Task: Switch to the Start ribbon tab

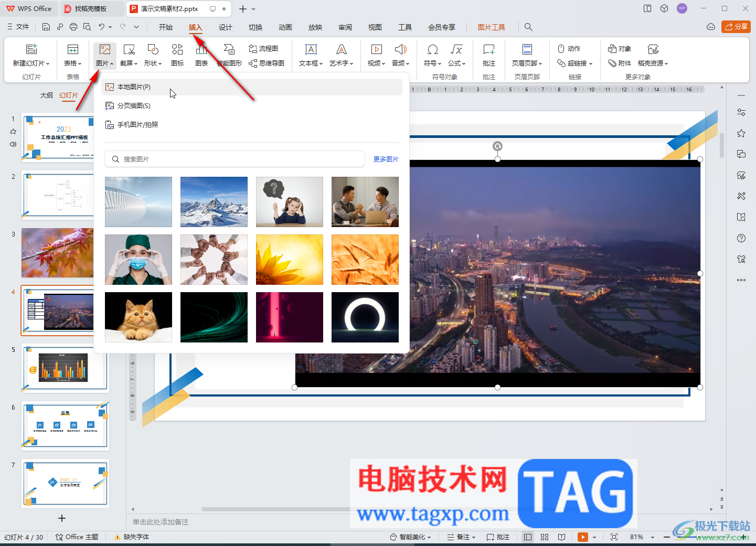Action: [166, 27]
